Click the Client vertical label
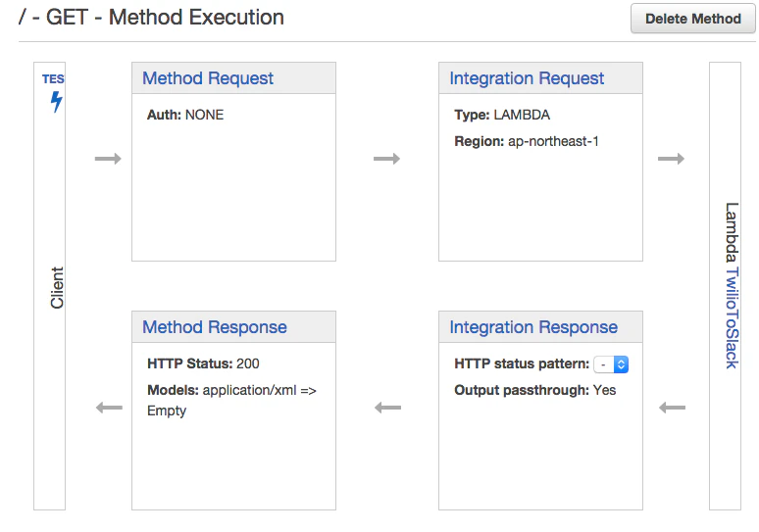The image size is (759, 532). [57, 287]
